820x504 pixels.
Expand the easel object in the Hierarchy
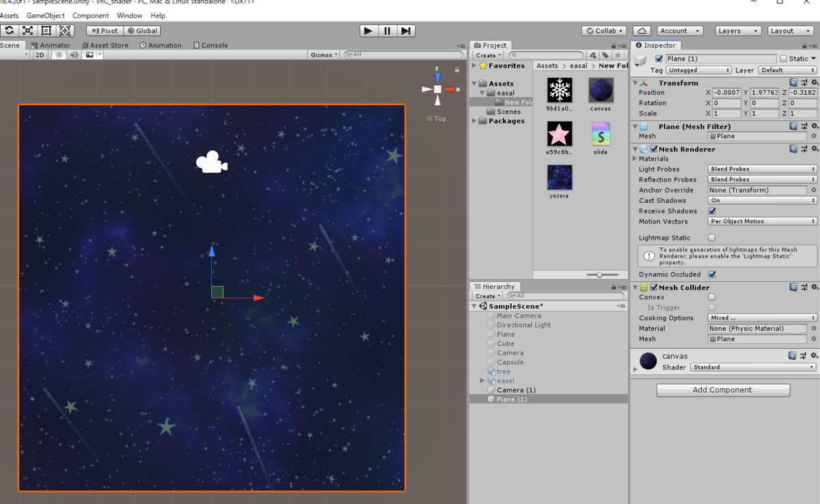482,380
